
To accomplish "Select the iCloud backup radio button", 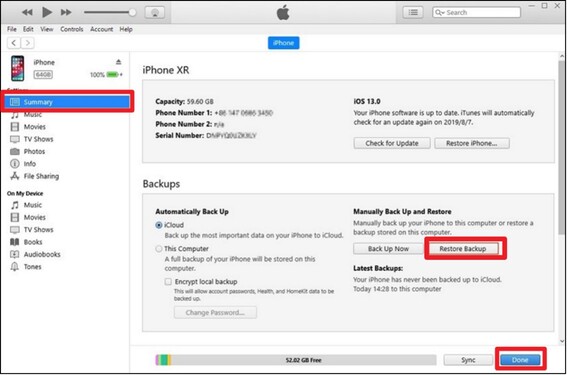I will click(159, 225).
